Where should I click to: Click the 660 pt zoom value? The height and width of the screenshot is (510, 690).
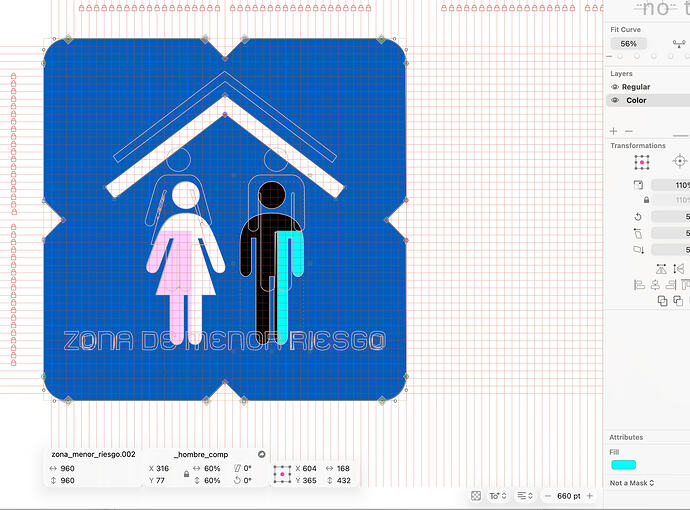point(569,496)
